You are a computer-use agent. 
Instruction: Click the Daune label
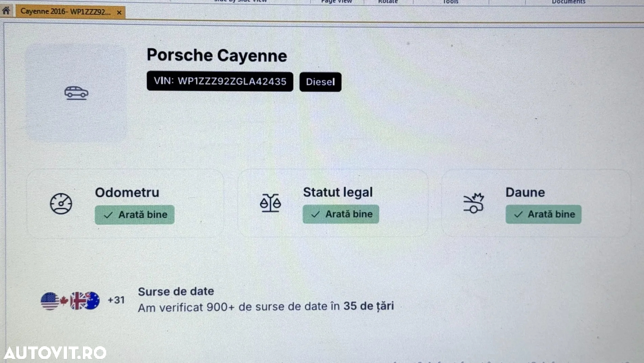(x=525, y=192)
